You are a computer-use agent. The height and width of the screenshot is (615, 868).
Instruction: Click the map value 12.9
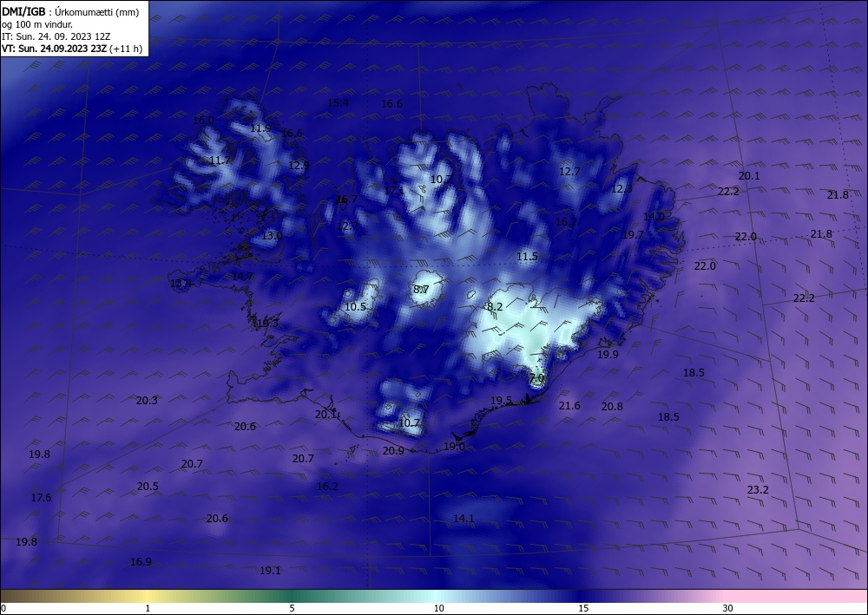299,165
